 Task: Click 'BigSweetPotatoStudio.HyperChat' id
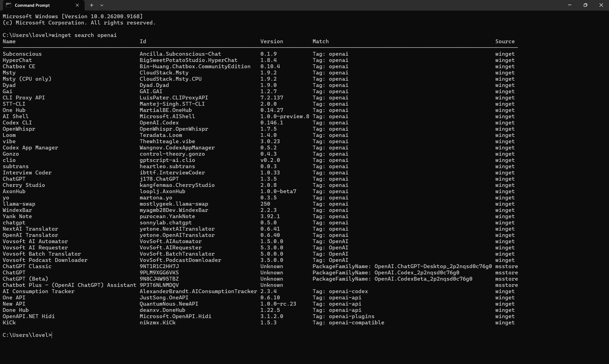[x=189, y=60]
